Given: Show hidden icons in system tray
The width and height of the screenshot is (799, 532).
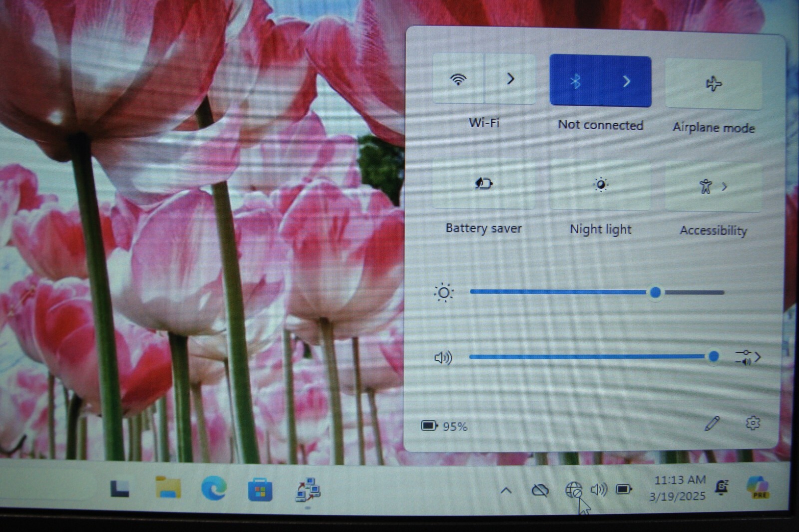Looking at the screenshot, I should click(506, 490).
